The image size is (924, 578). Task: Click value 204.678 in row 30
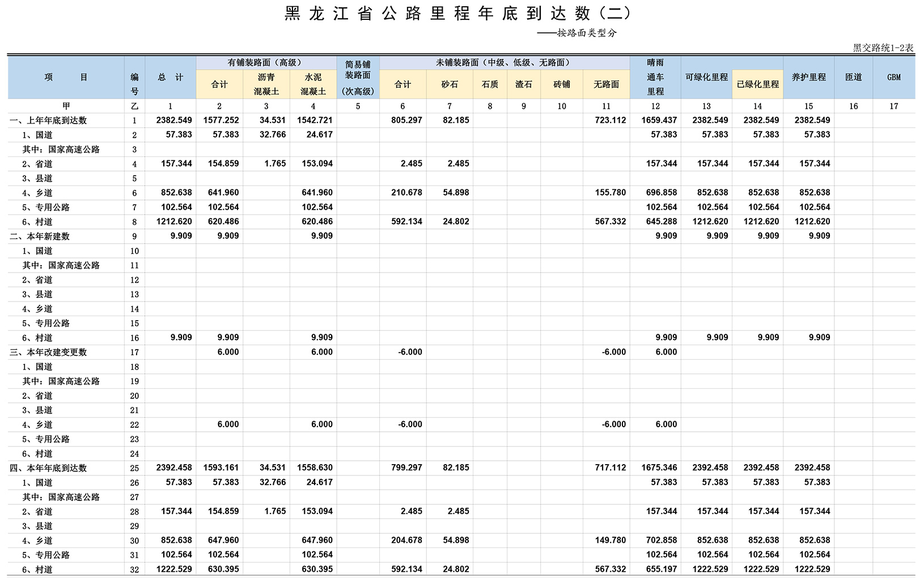point(406,541)
